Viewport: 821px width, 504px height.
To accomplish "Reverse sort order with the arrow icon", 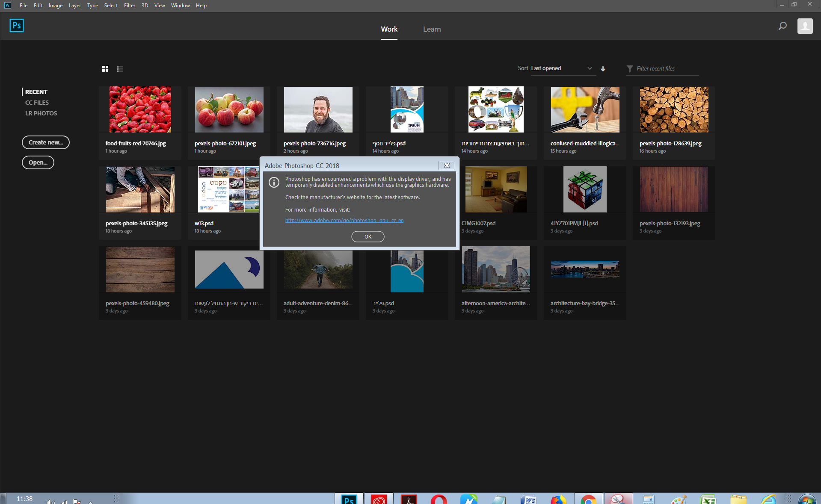I will 603,69.
